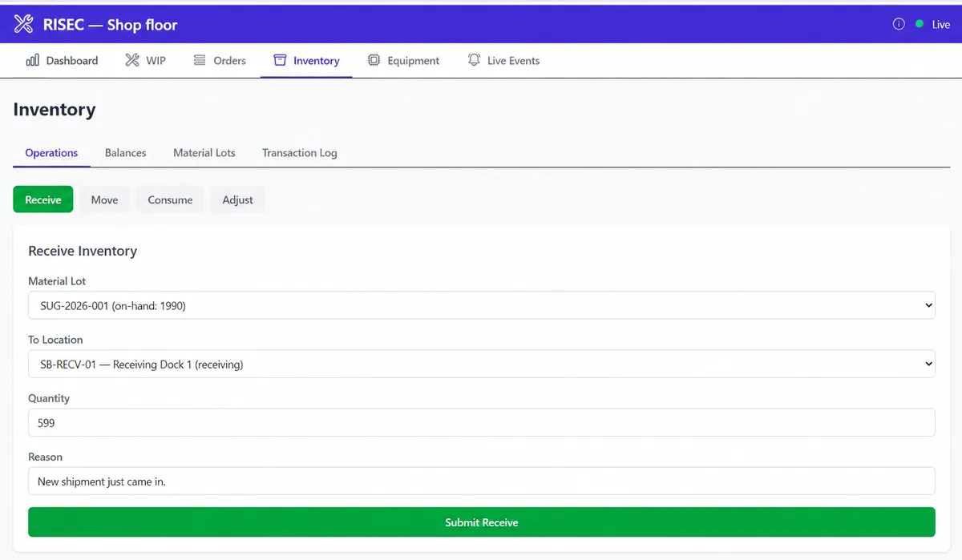Select the Adjust operation button

[237, 199]
